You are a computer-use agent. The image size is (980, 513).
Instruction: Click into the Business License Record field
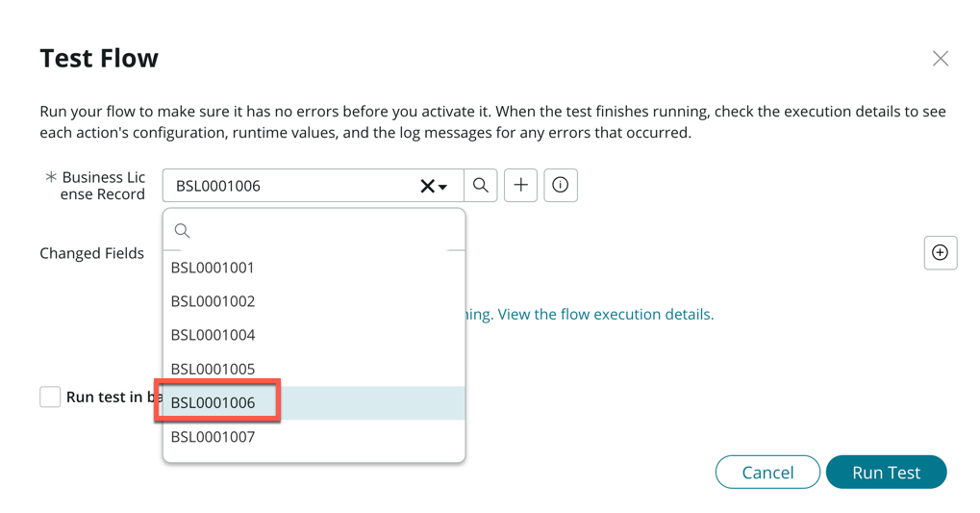pyautogui.click(x=289, y=186)
